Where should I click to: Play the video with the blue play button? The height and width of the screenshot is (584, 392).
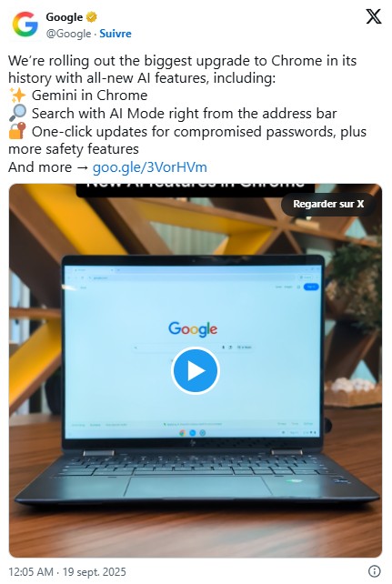tap(196, 370)
